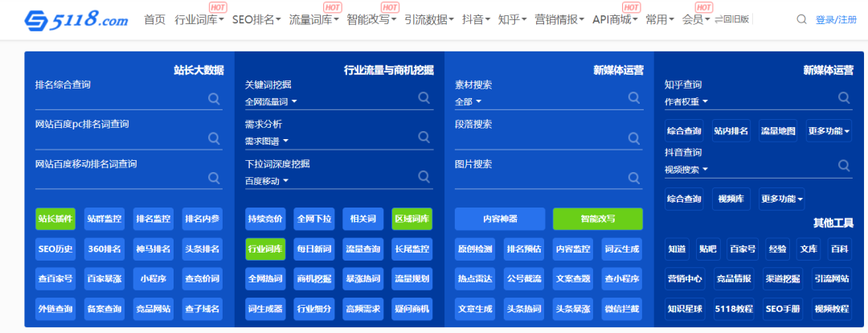868x333 pixels.
Task: Expand the 行业词库 nav menu
Action: click(x=199, y=20)
